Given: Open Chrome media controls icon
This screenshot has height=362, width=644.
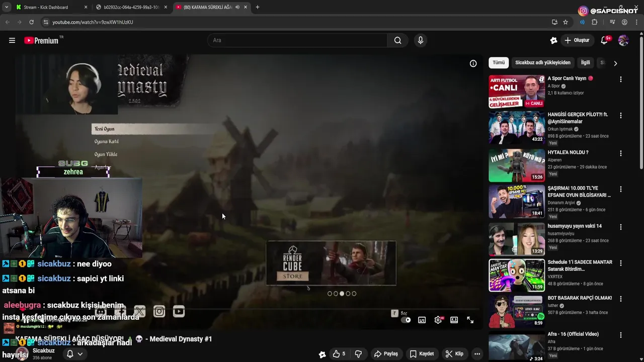Looking at the screenshot, I should (612, 22).
